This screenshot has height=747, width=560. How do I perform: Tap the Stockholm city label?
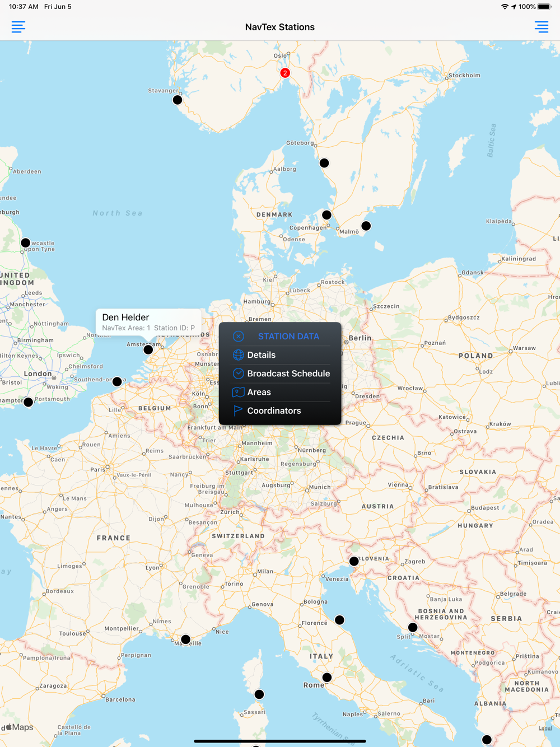pos(464,75)
